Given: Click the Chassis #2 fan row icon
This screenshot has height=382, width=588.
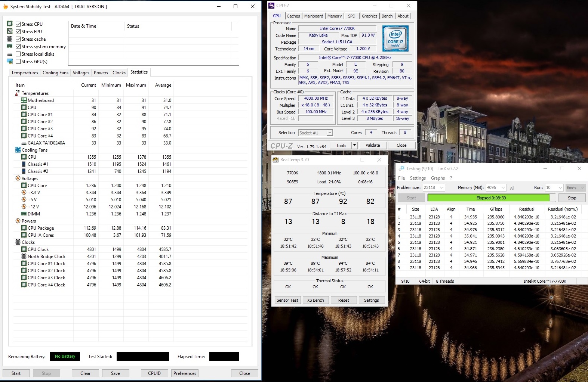Looking at the screenshot, I should click(24, 171).
